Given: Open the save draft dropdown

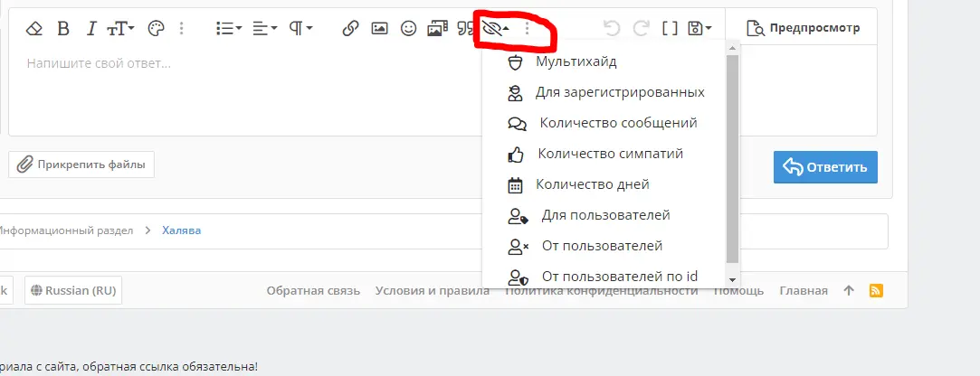Looking at the screenshot, I should (x=699, y=28).
